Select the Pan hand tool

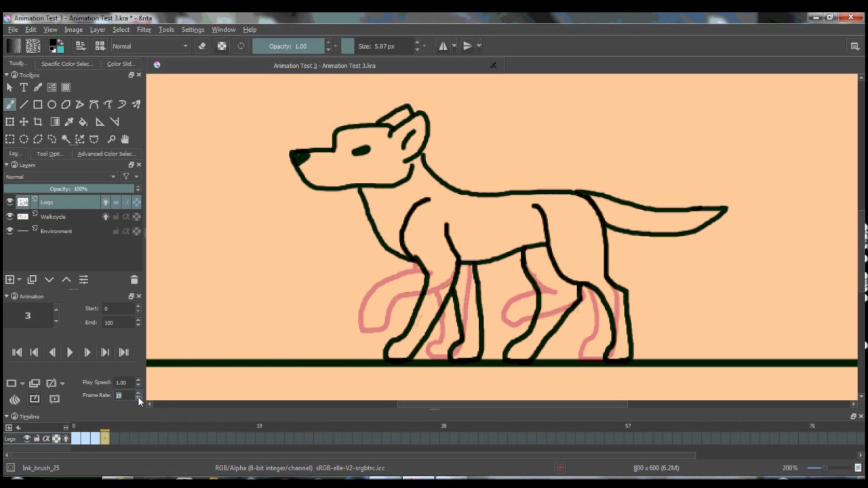point(125,139)
